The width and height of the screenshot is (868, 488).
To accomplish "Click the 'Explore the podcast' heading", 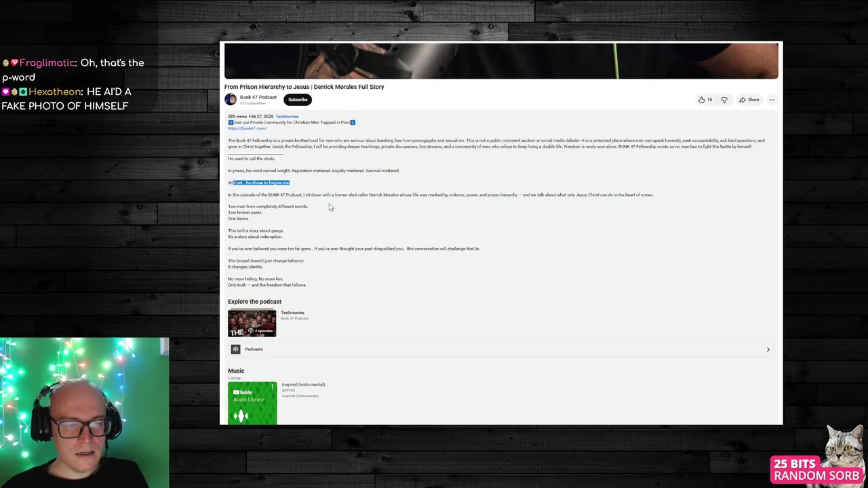I will 254,302.
